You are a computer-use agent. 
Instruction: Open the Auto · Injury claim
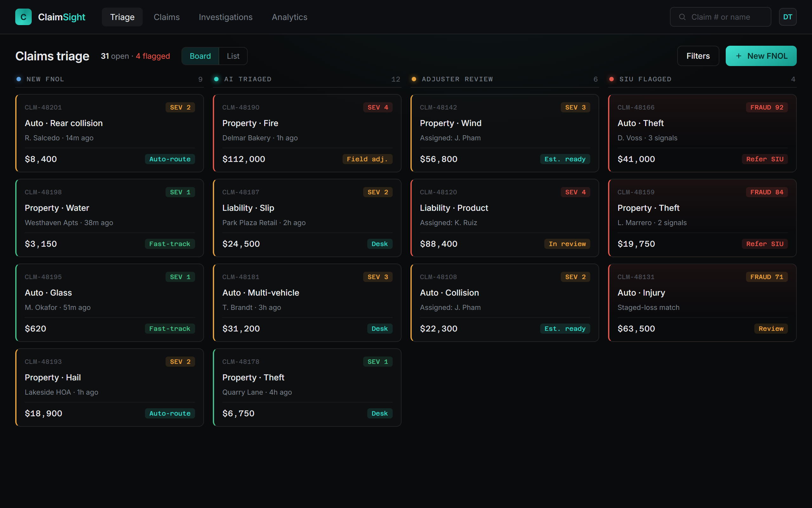pos(702,303)
